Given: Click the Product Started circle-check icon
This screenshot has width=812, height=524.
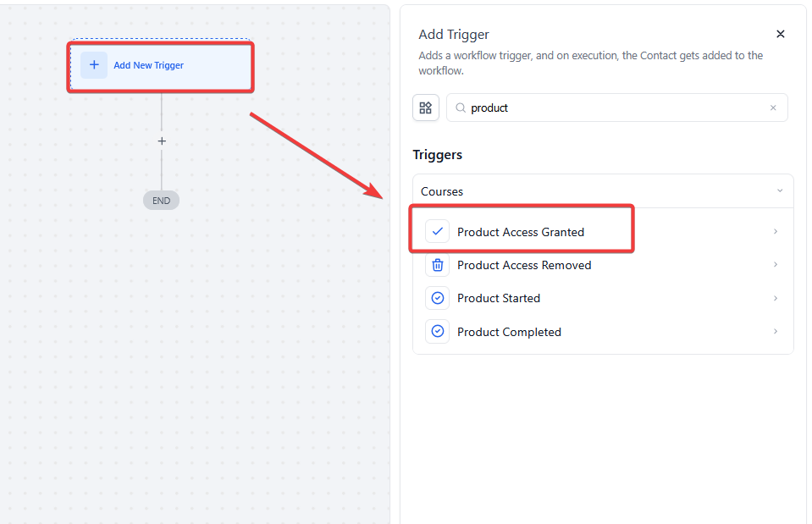Looking at the screenshot, I should (x=438, y=298).
